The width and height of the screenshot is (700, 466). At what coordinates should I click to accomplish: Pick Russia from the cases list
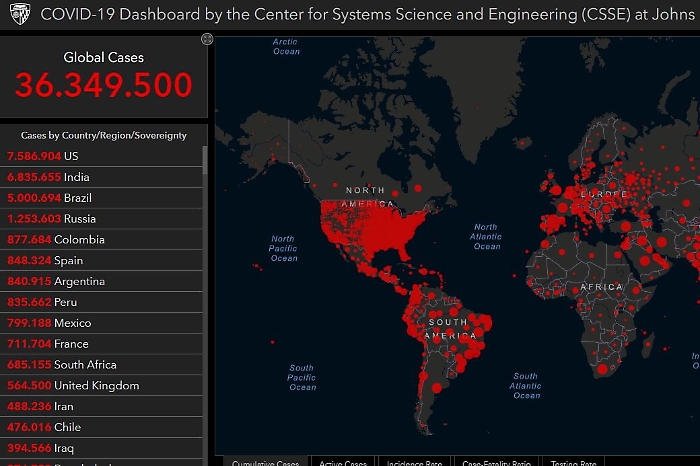click(x=79, y=219)
